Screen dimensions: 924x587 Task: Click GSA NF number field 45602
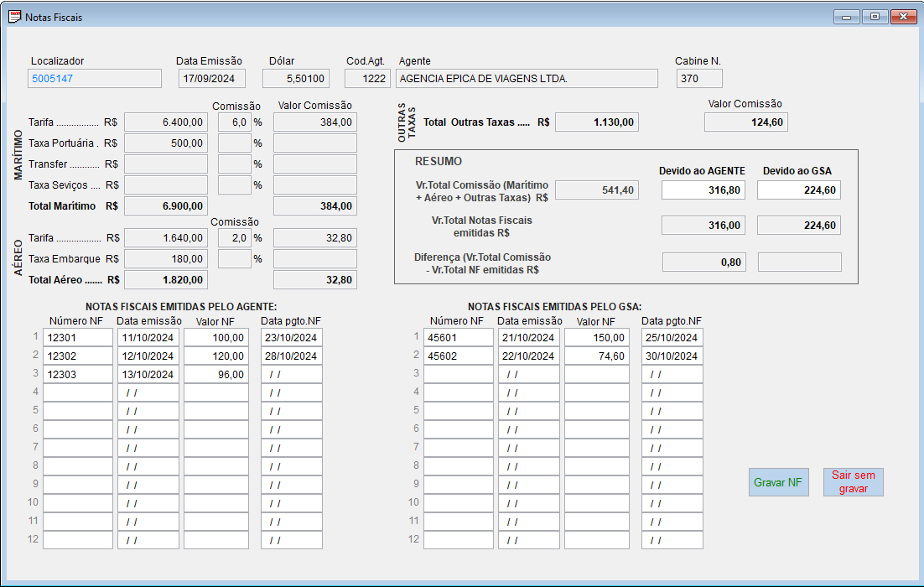click(458, 356)
